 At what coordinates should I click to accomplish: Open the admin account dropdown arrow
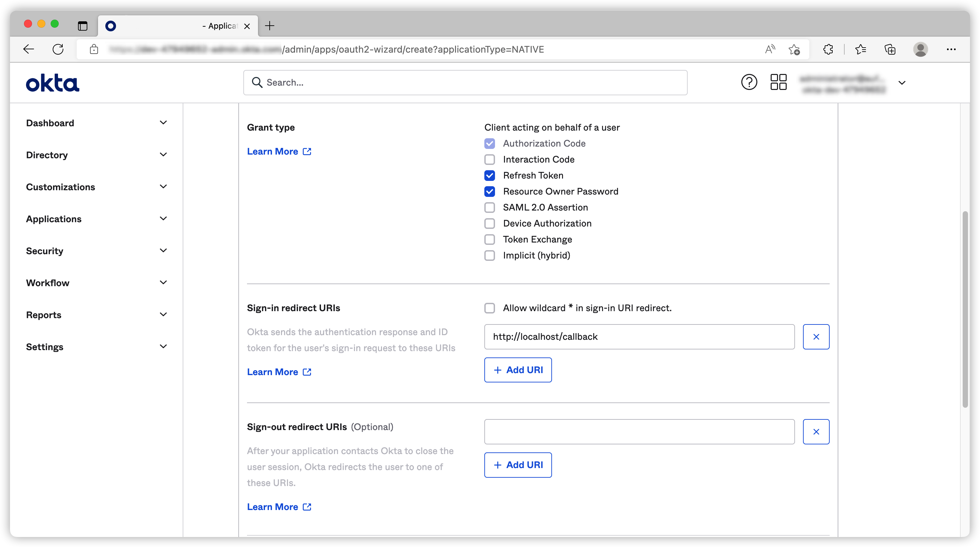902,83
